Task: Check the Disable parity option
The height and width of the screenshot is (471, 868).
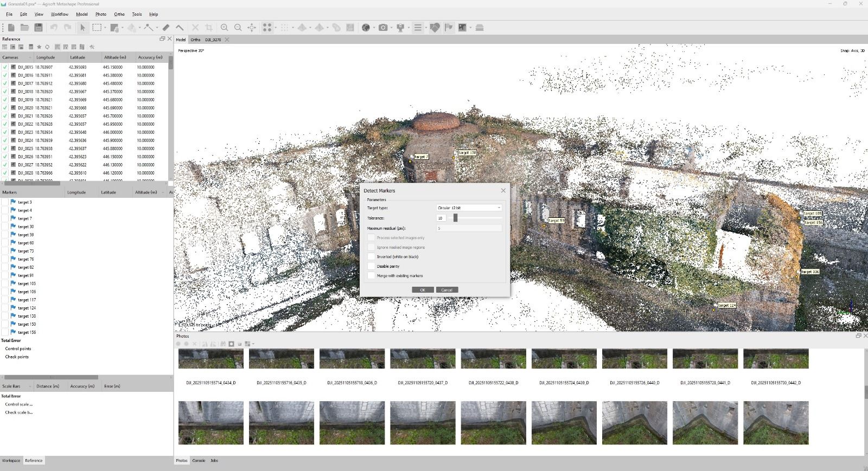Action: pos(371,266)
